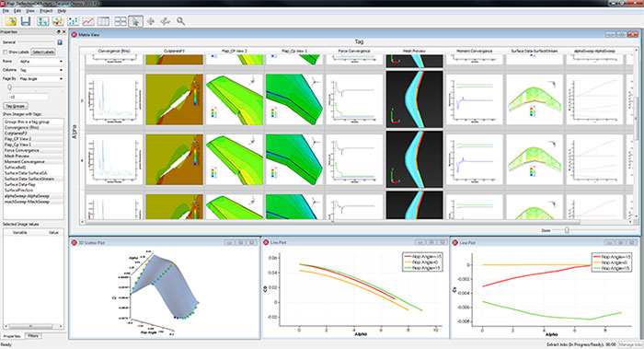The height and width of the screenshot is (349, 644).
Task: Open a project with the folder icon
Action: pos(11,21)
